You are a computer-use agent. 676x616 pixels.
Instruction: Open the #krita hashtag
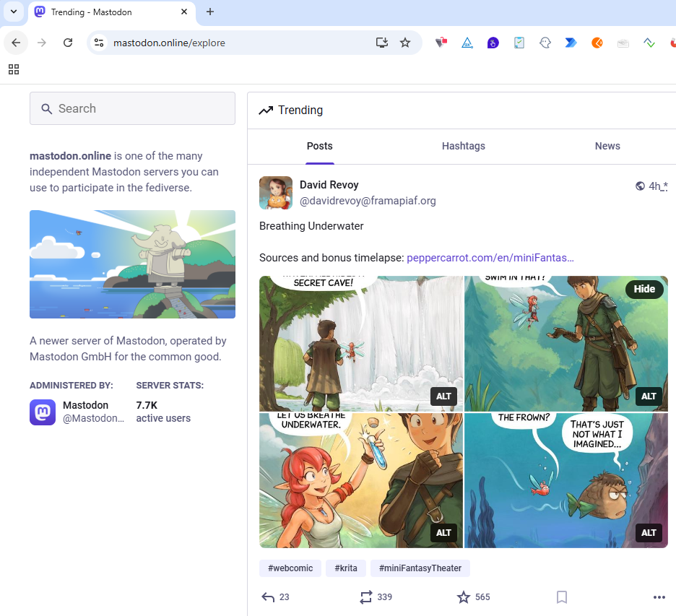click(346, 568)
